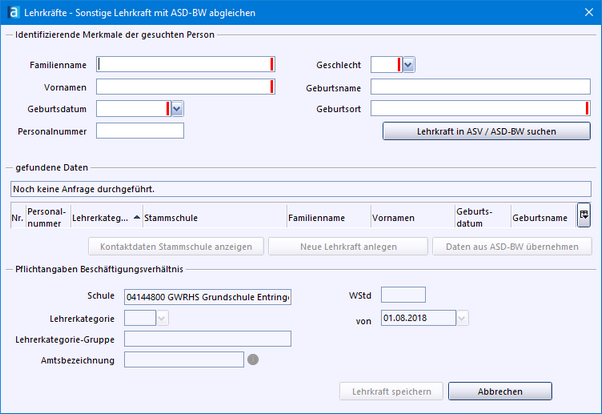This screenshot has height=414, width=602.
Task: Click 'Daten aus ASD-BW übernehmen' button
Action: (511, 246)
